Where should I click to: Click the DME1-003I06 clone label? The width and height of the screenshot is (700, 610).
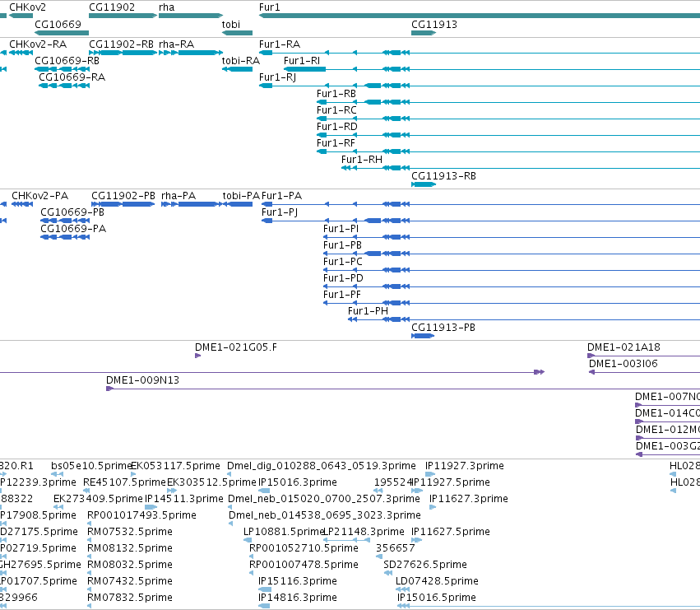[624, 364]
